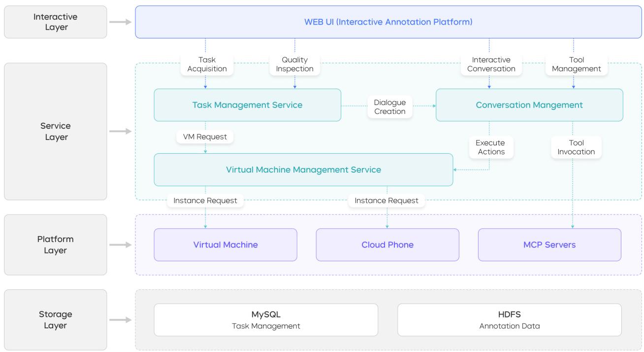Select the Interactive Layer label
This screenshot has height=352, width=644.
(55, 22)
